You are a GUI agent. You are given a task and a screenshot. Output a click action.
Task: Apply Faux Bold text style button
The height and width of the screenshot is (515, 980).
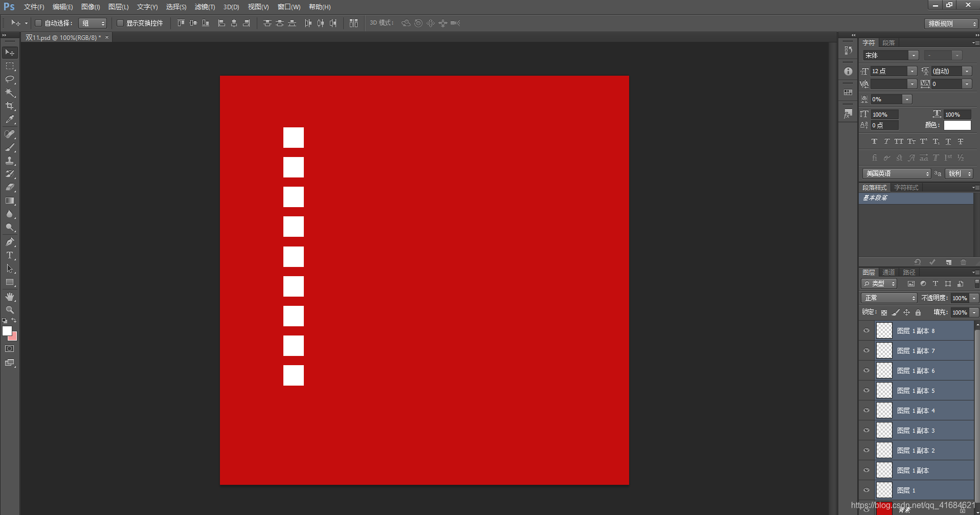point(874,142)
